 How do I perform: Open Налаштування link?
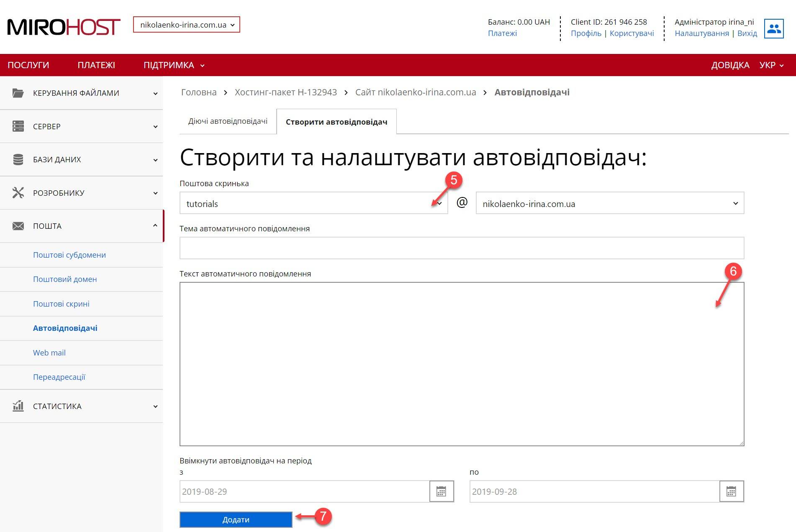pyautogui.click(x=702, y=33)
